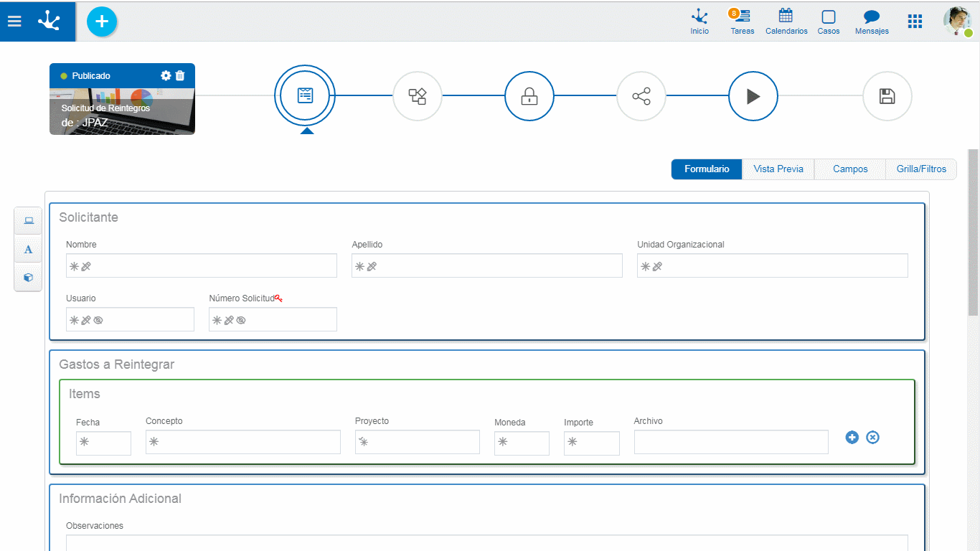
Task: Open Tareas task list
Action: pos(742,22)
